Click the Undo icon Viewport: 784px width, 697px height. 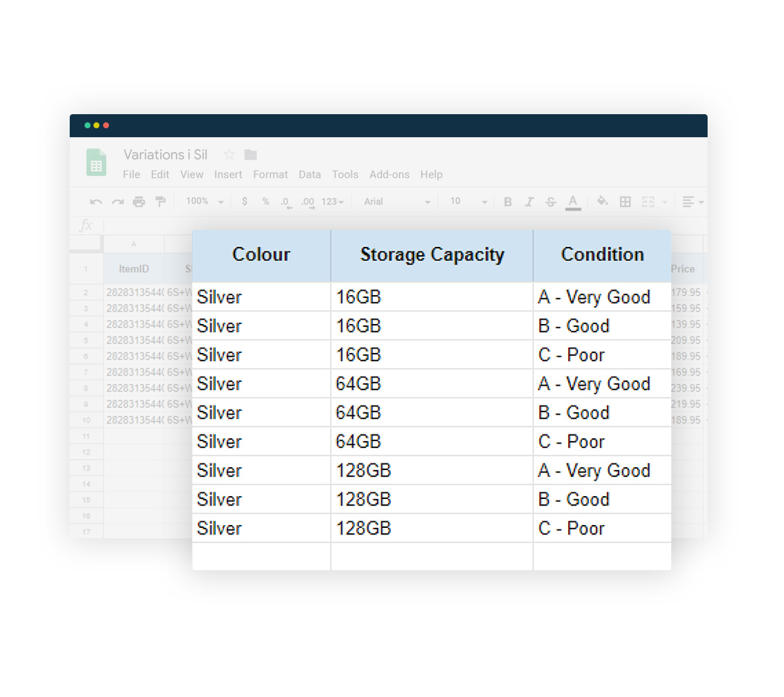(x=95, y=201)
